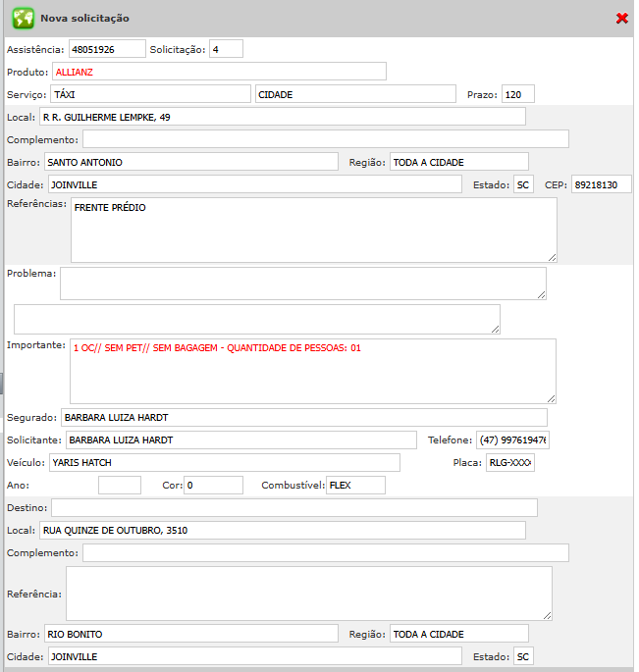The width and height of the screenshot is (639, 672).
Task: Focus the Placa field
Action: [x=510, y=463]
